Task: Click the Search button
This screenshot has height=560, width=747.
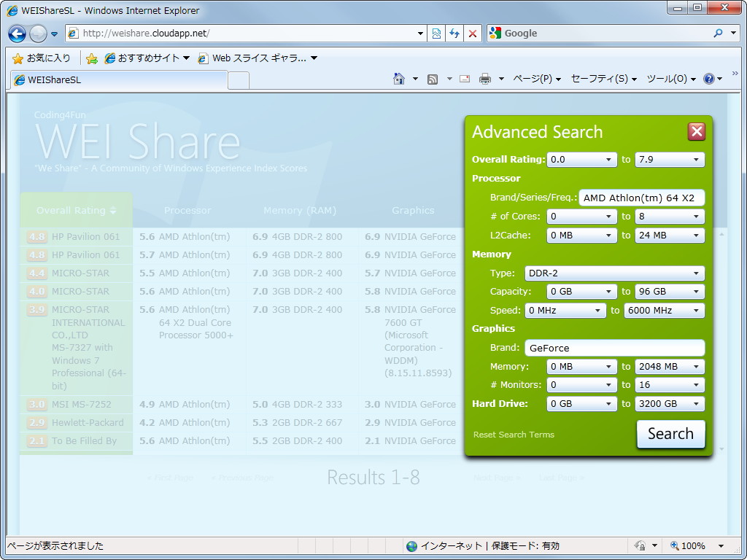Action: 670,433
